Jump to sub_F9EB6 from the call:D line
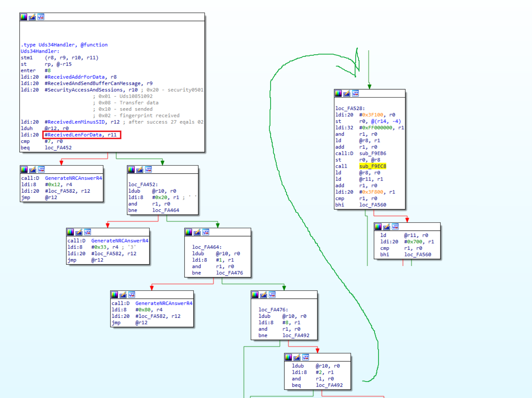The width and height of the screenshot is (532, 398). click(x=373, y=153)
